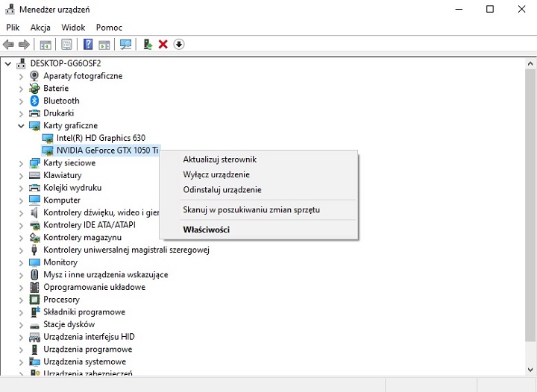Collapse the Karty graficzne category
Screen dimensions: 537x392
tap(21, 126)
